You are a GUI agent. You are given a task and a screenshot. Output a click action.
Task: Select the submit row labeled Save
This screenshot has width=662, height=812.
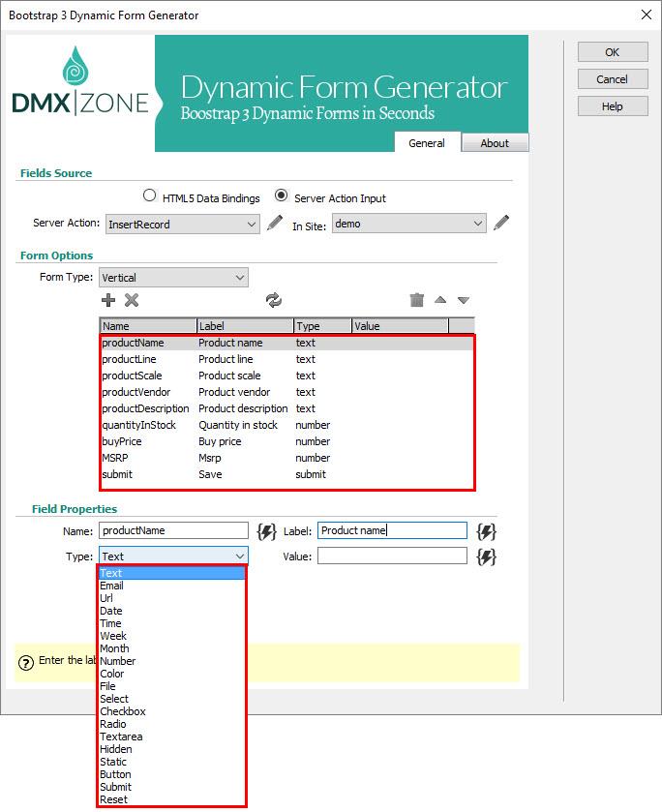287,475
